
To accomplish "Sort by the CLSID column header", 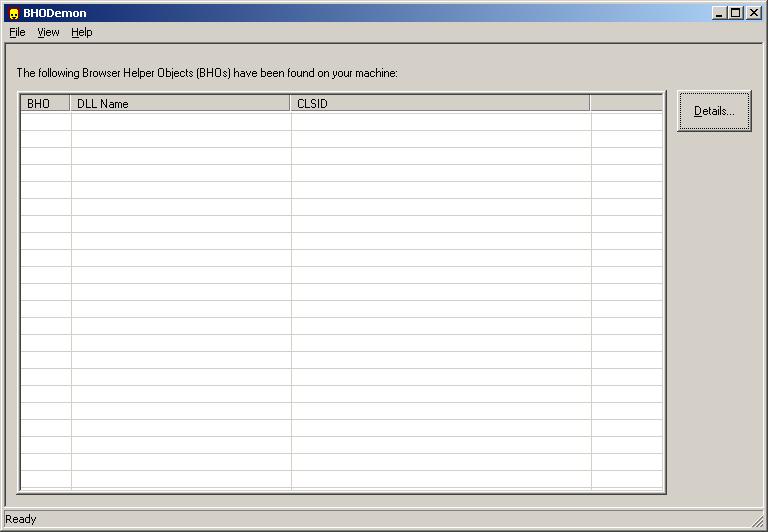I will click(x=440, y=103).
